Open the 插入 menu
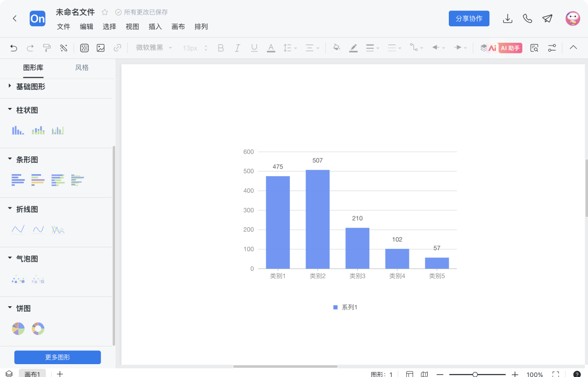Image resolution: width=588 pixels, height=377 pixels. pos(155,27)
